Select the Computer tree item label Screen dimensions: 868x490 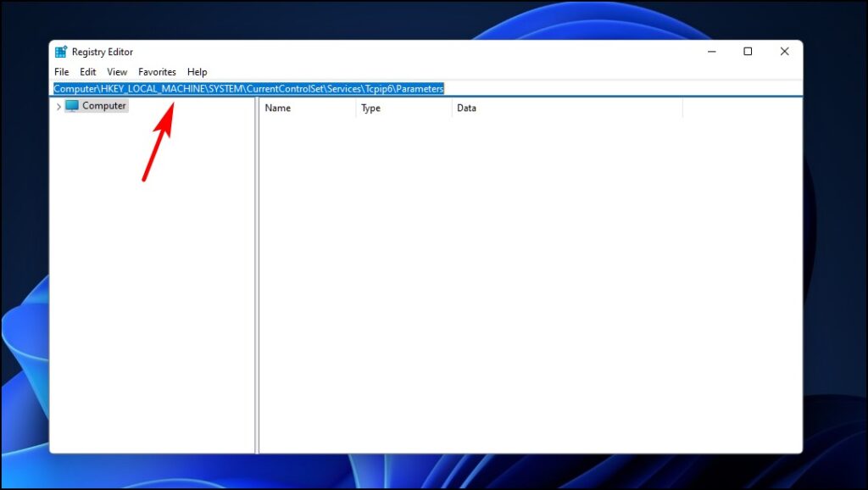tap(104, 106)
